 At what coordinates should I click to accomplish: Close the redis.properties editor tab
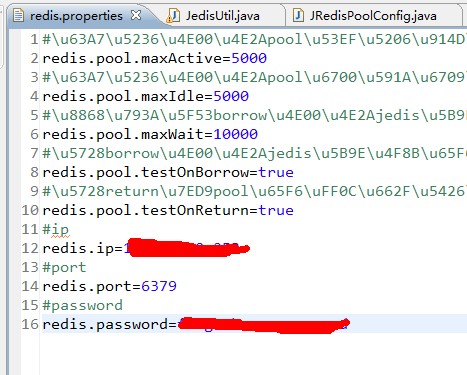pyautogui.click(x=136, y=15)
